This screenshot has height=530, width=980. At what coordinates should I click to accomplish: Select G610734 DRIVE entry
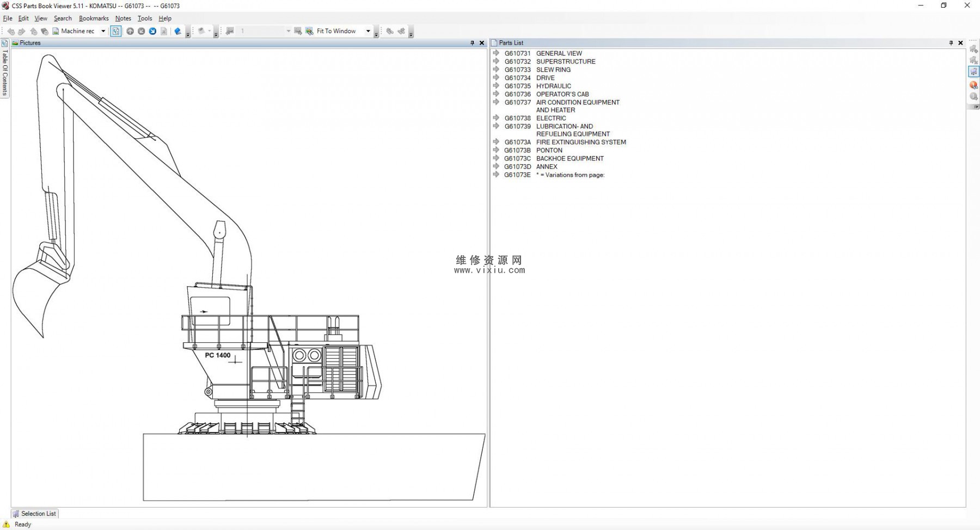coord(529,78)
